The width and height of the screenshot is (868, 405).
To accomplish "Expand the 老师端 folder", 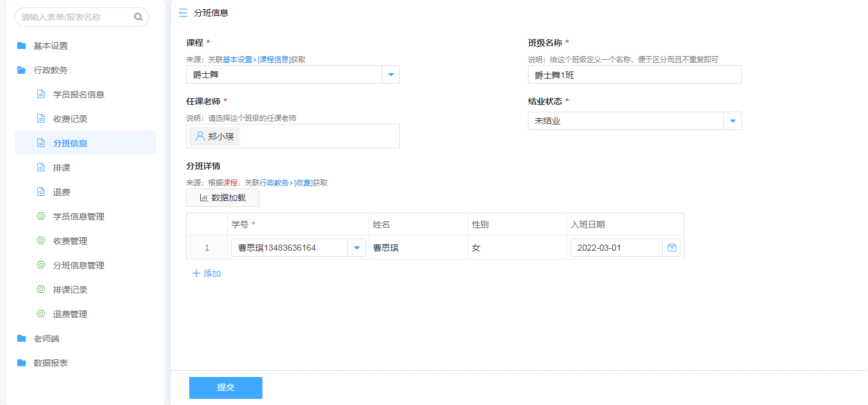I will [x=46, y=339].
